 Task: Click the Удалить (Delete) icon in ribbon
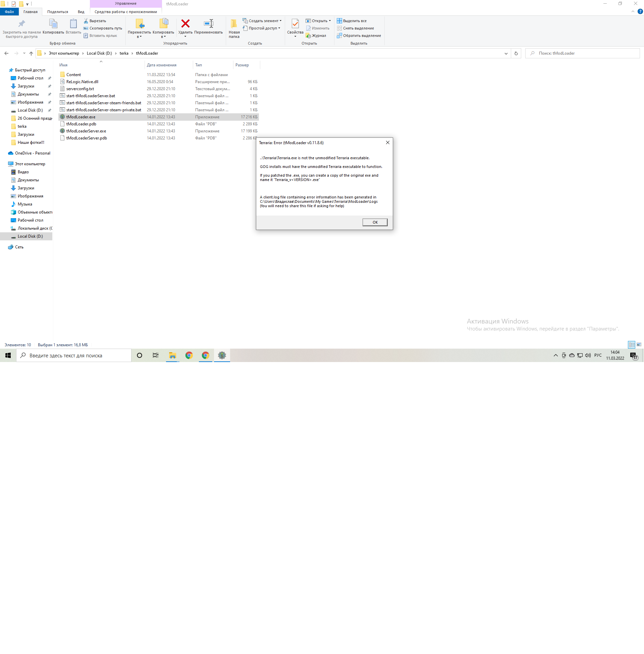(185, 24)
